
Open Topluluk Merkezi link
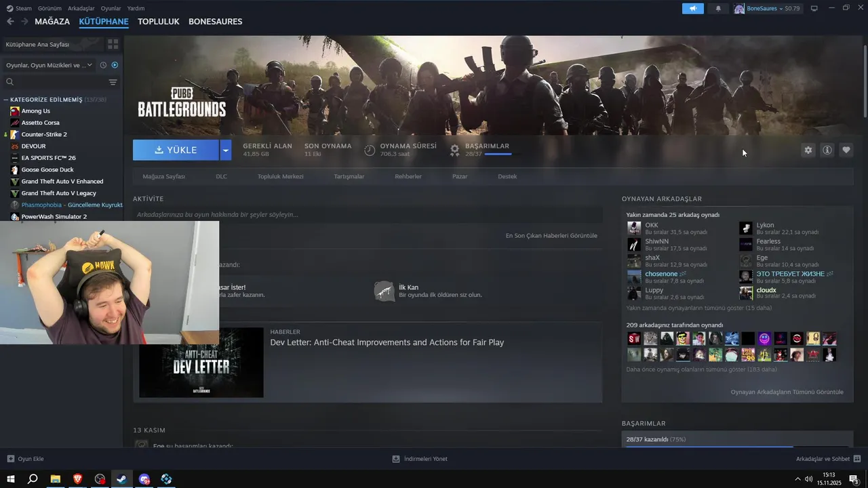(280, 176)
